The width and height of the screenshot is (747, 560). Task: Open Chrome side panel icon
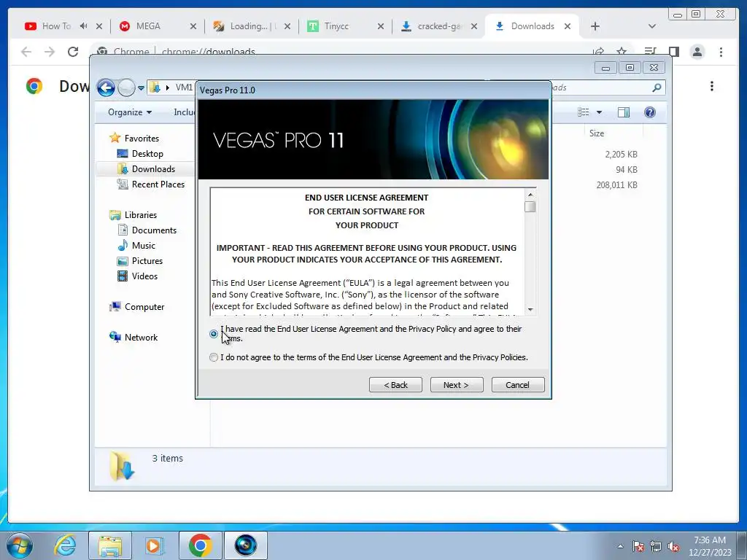(x=673, y=52)
